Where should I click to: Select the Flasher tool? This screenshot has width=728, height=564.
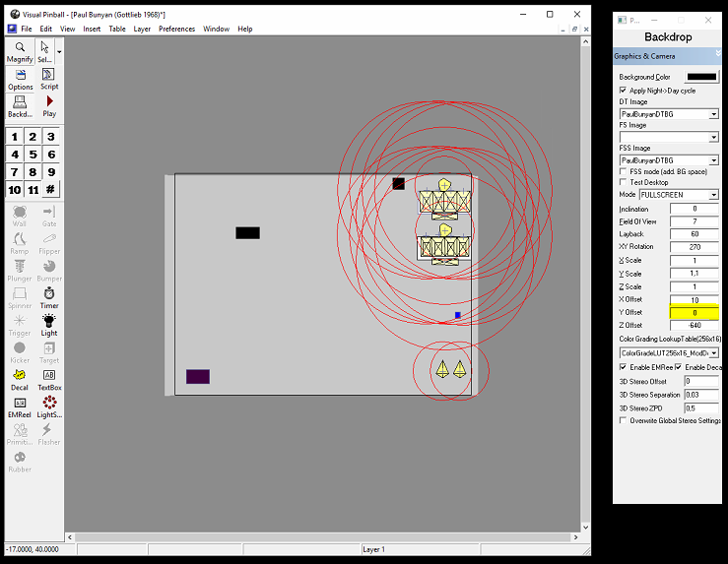(48, 435)
